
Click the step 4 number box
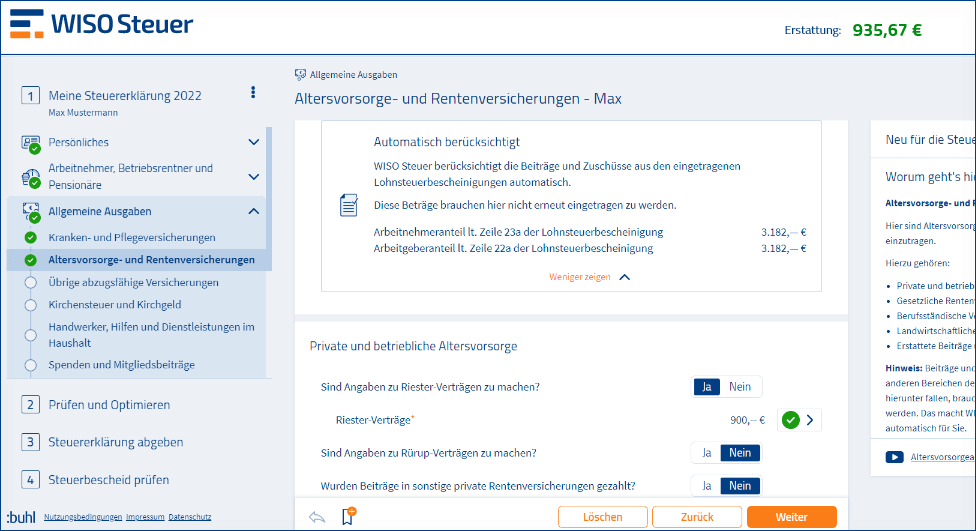[x=30, y=479]
